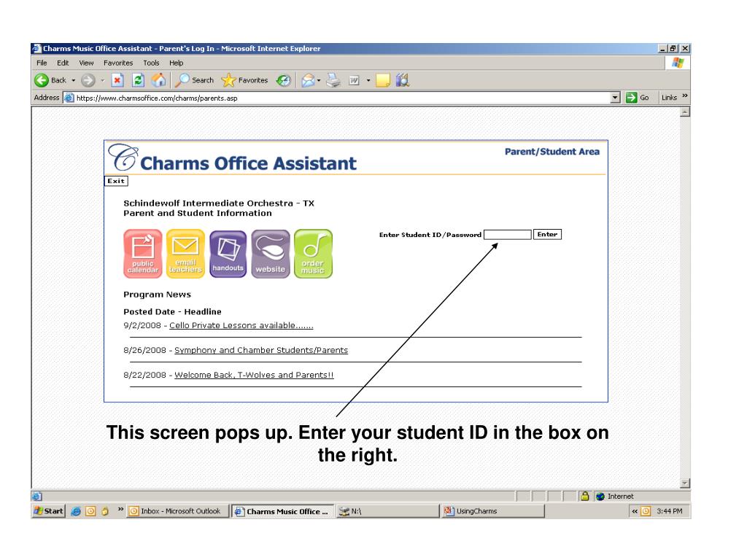The width and height of the screenshot is (747, 560).
Task: Open the Mail envelope toolbar icon
Action: click(x=309, y=80)
